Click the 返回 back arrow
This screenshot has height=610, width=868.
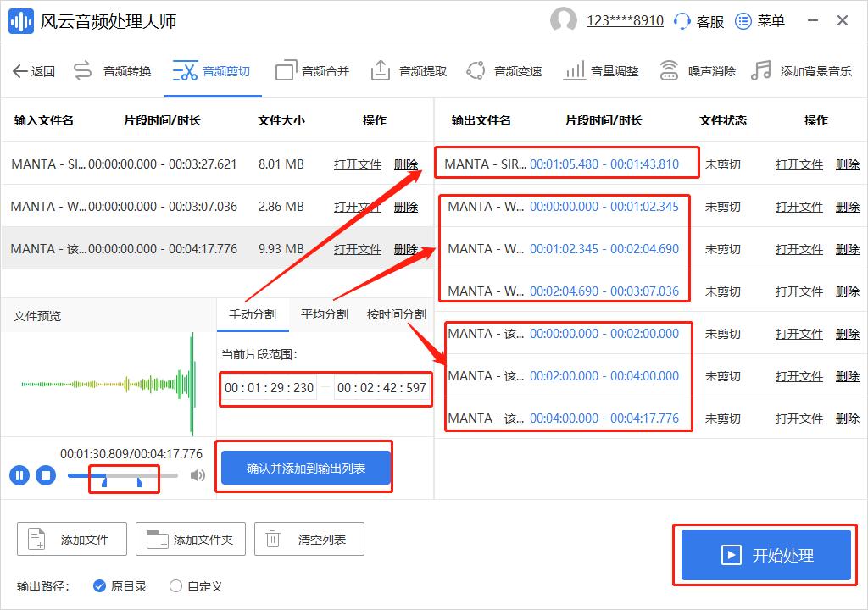[34, 71]
